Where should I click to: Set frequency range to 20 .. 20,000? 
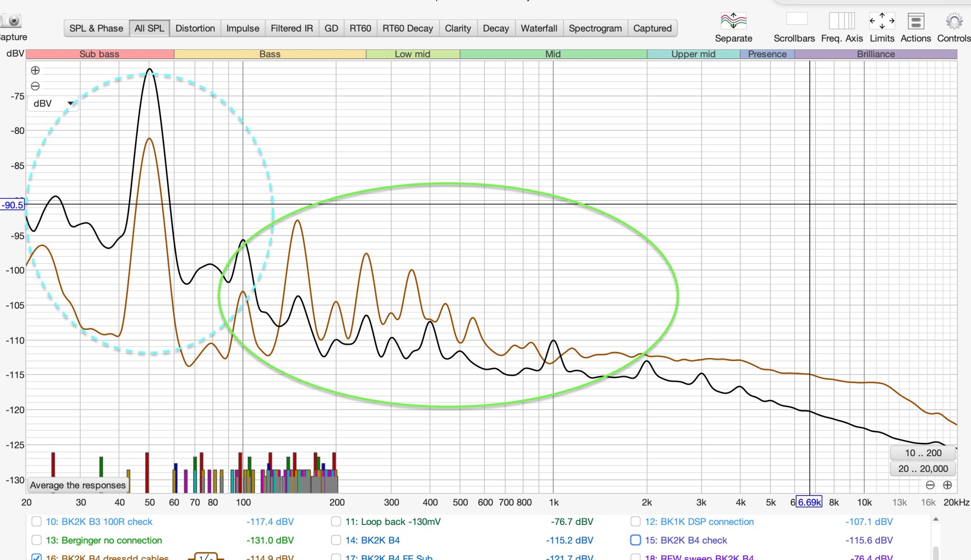[923, 469]
